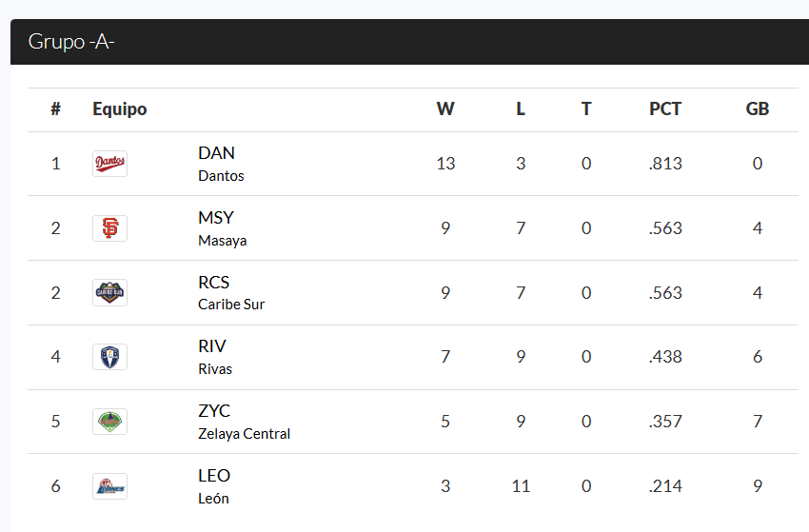This screenshot has width=809, height=532.
Task: Click the PCT column header
Action: point(665,108)
